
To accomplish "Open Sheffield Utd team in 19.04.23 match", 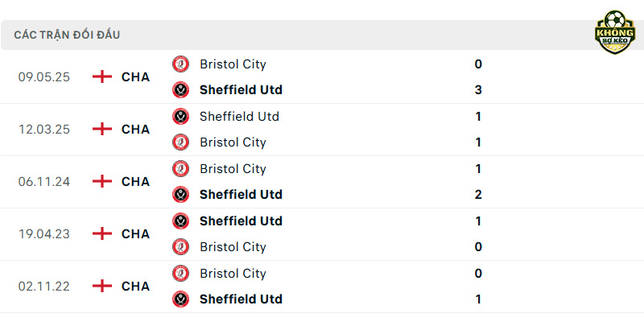I will [241, 221].
